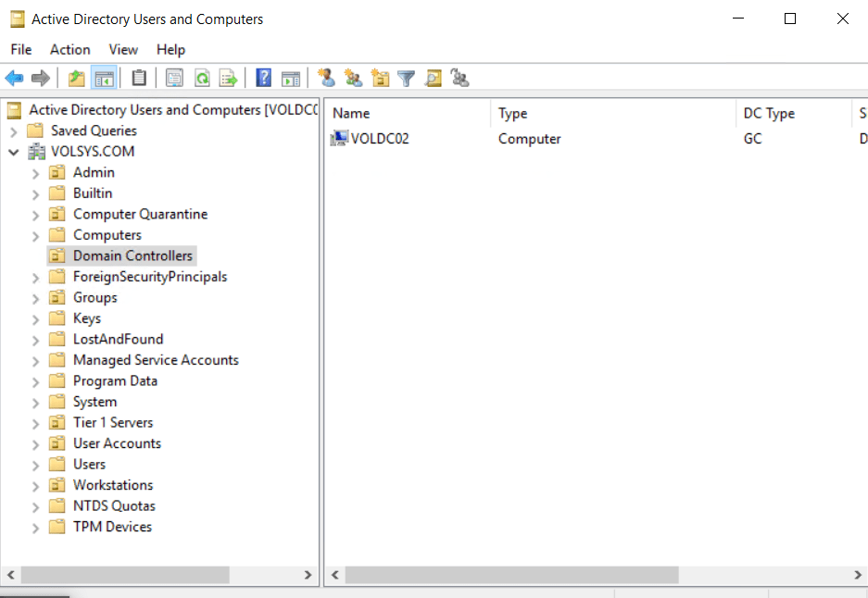The height and width of the screenshot is (598, 868).
Task: Click Create new user icon
Action: pos(326,79)
